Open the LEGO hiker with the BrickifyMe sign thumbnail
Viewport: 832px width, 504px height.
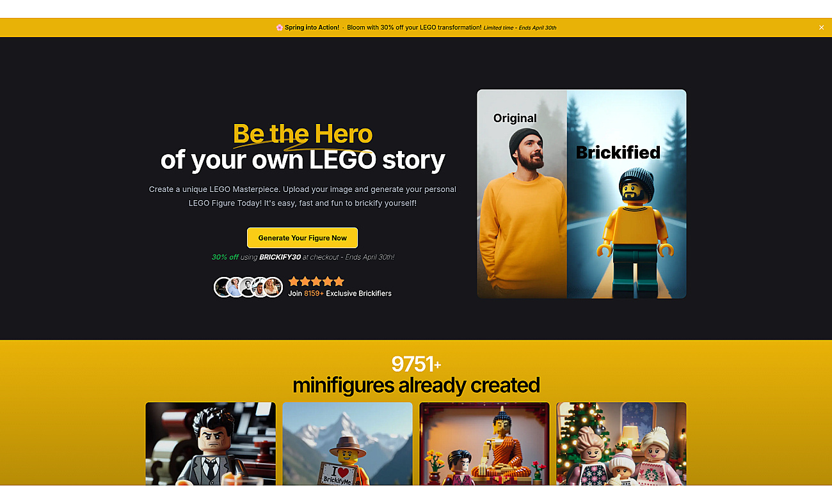click(348, 443)
